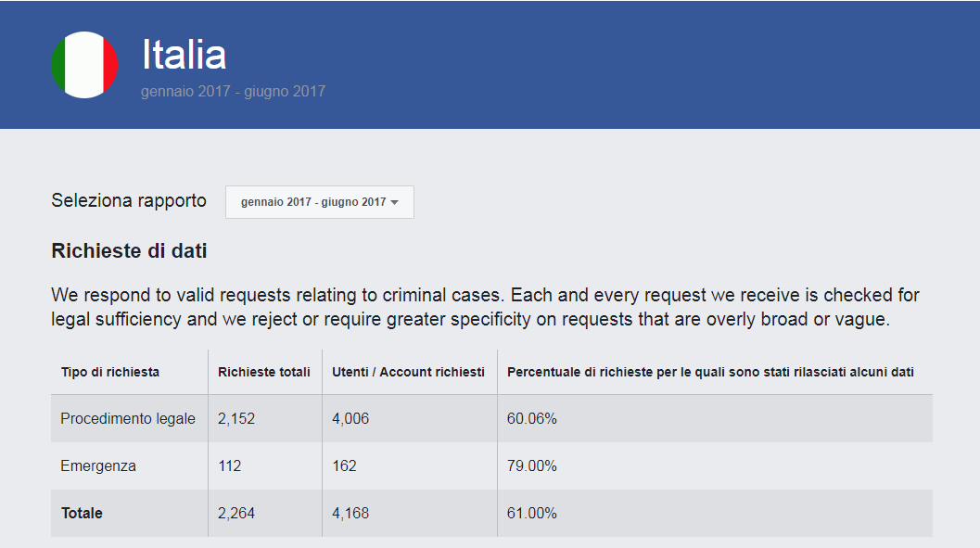The image size is (980, 548).
Task: Click the Italia page title
Action: (184, 55)
